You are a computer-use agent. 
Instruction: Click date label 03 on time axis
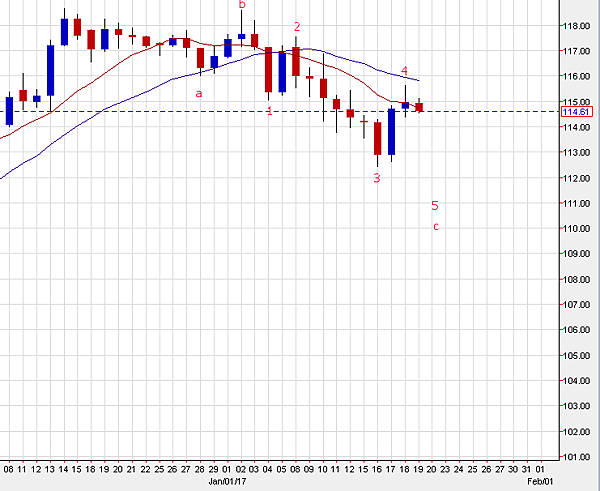click(254, 469)
